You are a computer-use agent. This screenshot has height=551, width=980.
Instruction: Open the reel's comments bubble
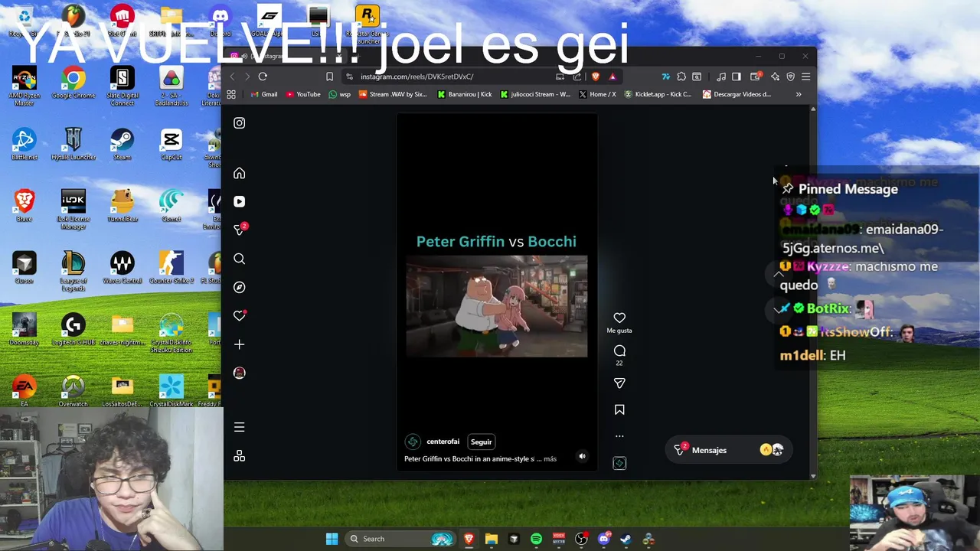[619, 350]
